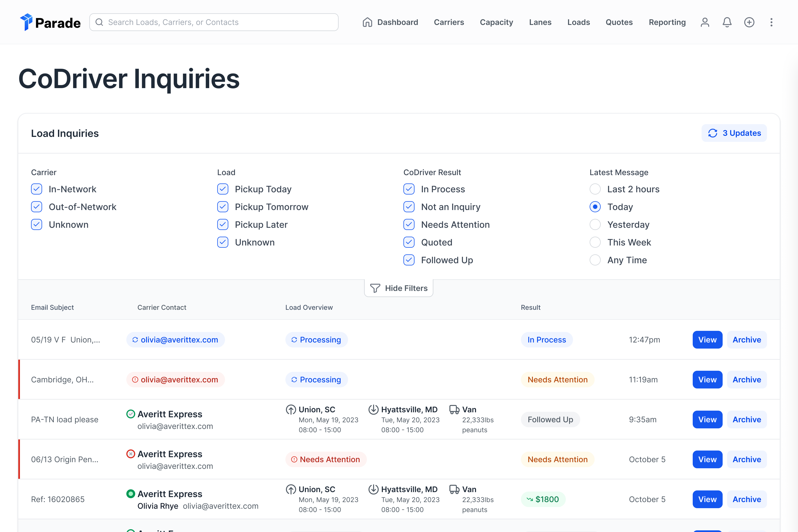Toggle the Pickup Tomorrow checkbox

coord(222,207)
